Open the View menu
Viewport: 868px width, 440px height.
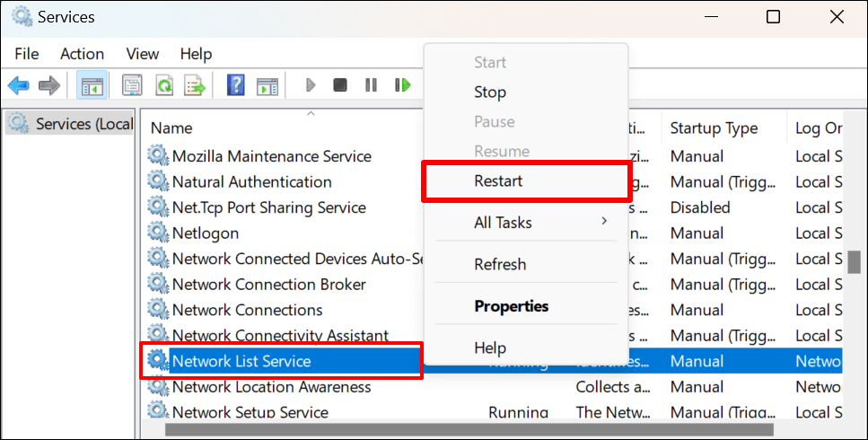(143, 54)
